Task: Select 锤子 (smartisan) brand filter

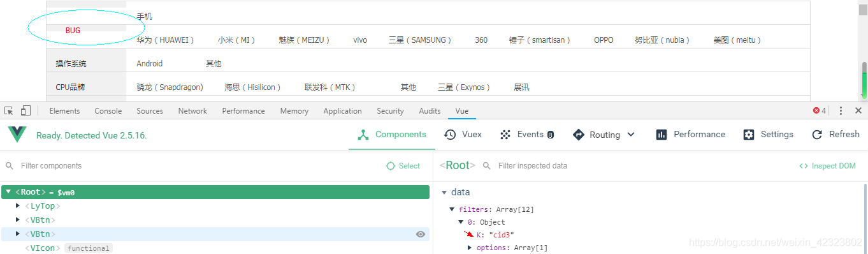Action: (540, 40)
